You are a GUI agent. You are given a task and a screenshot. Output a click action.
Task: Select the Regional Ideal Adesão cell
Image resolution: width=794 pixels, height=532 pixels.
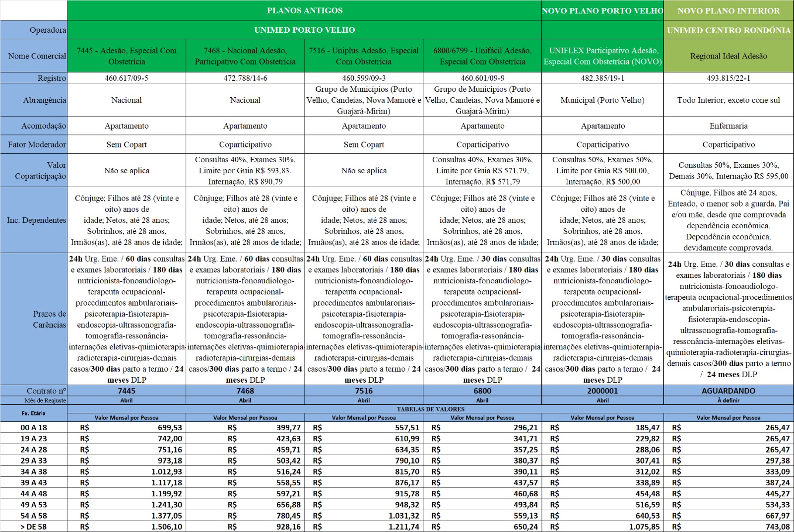(x=728, y=56)
